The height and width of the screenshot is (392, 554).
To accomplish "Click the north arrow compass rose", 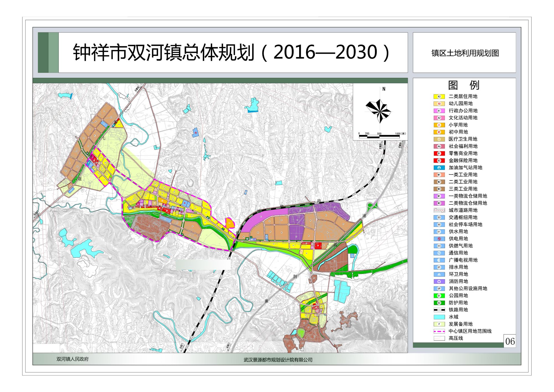I will tap(378, 111).
